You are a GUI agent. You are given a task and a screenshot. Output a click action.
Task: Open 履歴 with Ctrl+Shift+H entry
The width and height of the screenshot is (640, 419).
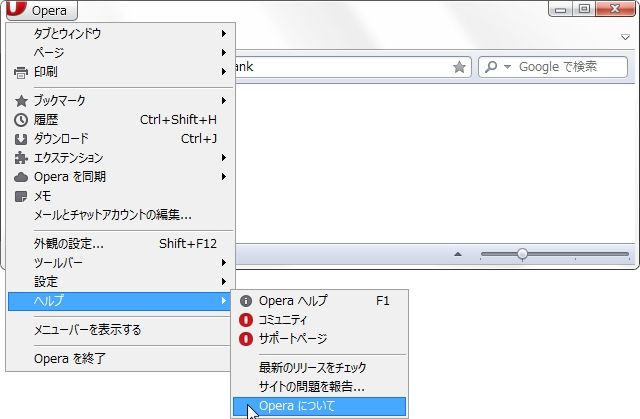pos(120,120)
